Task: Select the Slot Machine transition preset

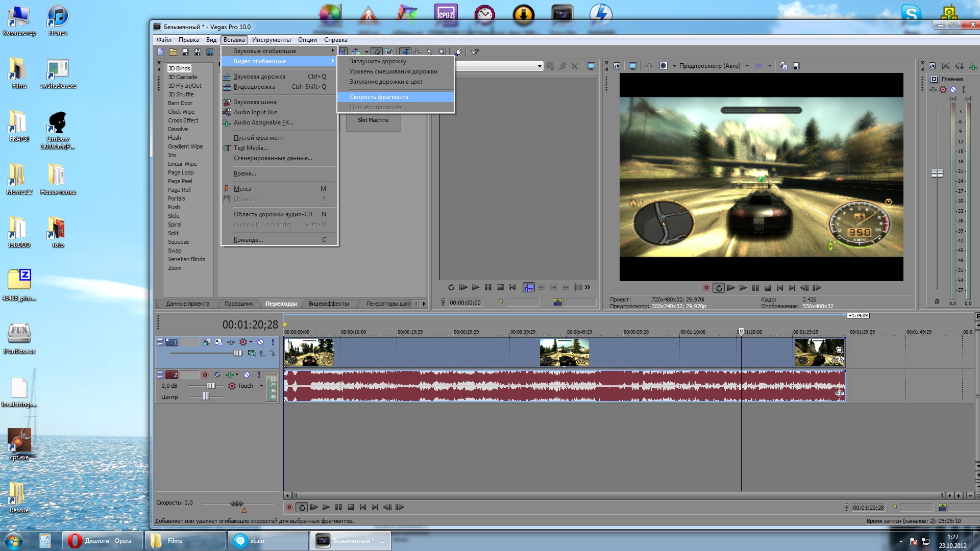Action: pyautogui.click(x=373, y=120)
